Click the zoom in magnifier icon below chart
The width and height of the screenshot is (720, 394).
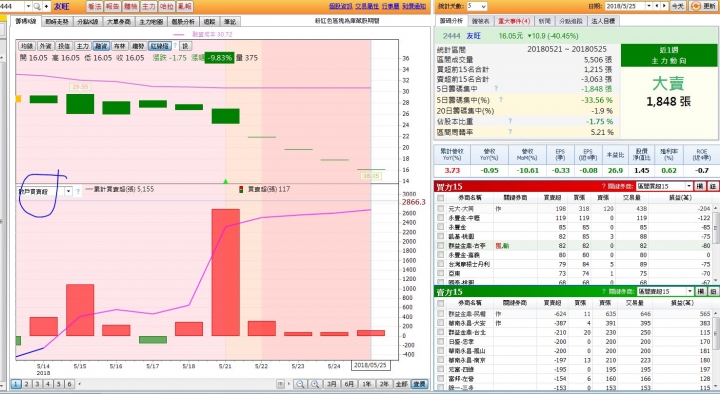click(x=315, y=384)
